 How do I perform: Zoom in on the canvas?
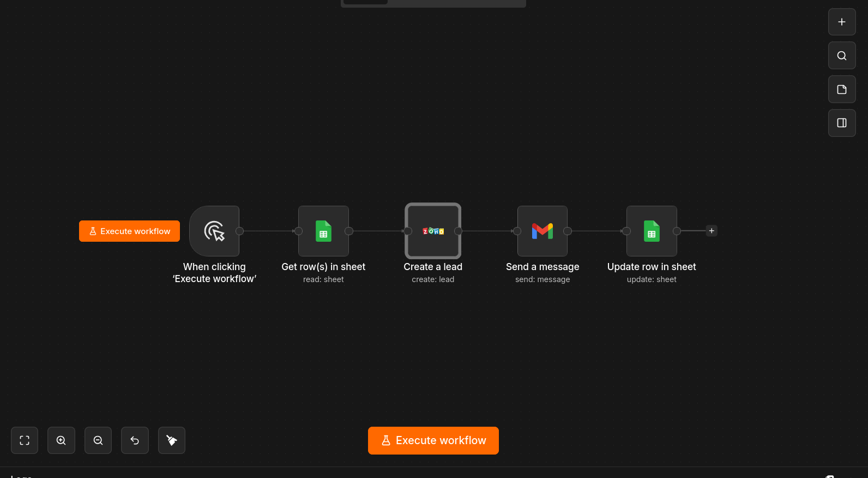(61, 440)
